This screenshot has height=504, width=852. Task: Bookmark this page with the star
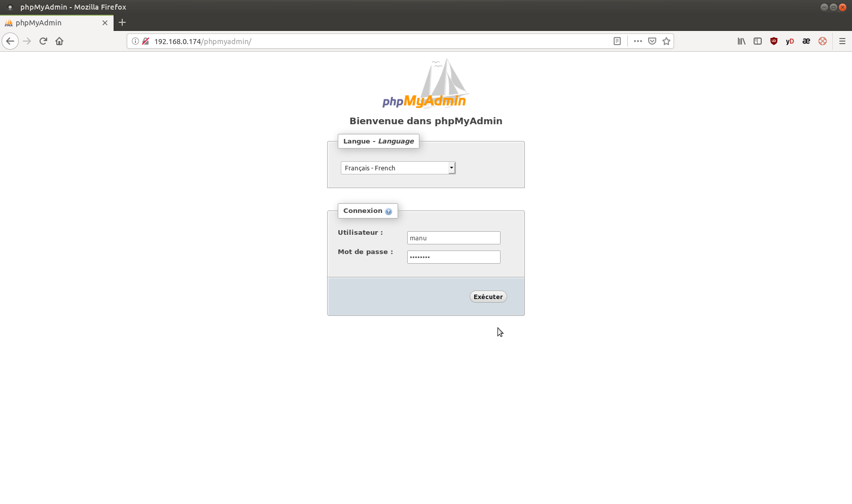tap(666, 41)
